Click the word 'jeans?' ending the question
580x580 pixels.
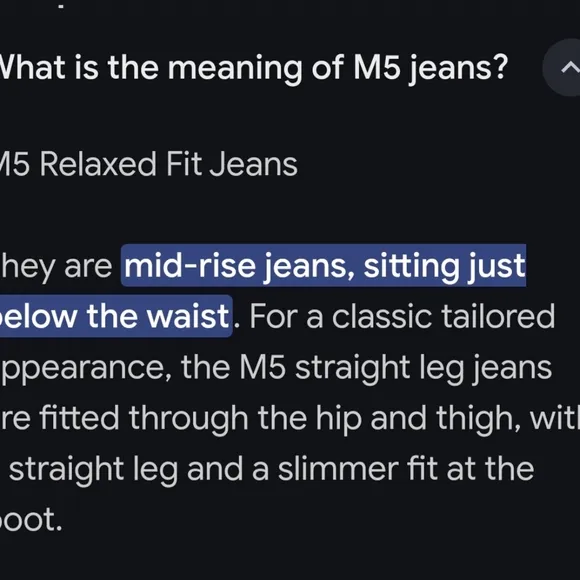(459, 69)
